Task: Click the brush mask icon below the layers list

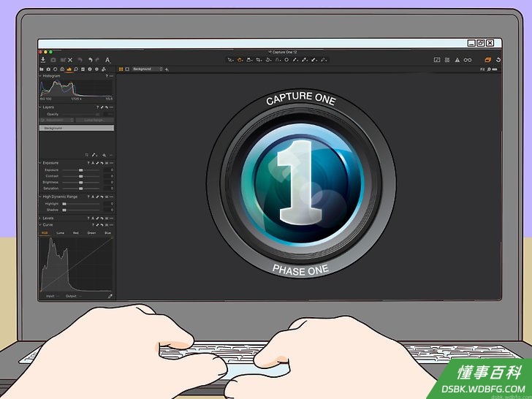Action: [94, 155]
